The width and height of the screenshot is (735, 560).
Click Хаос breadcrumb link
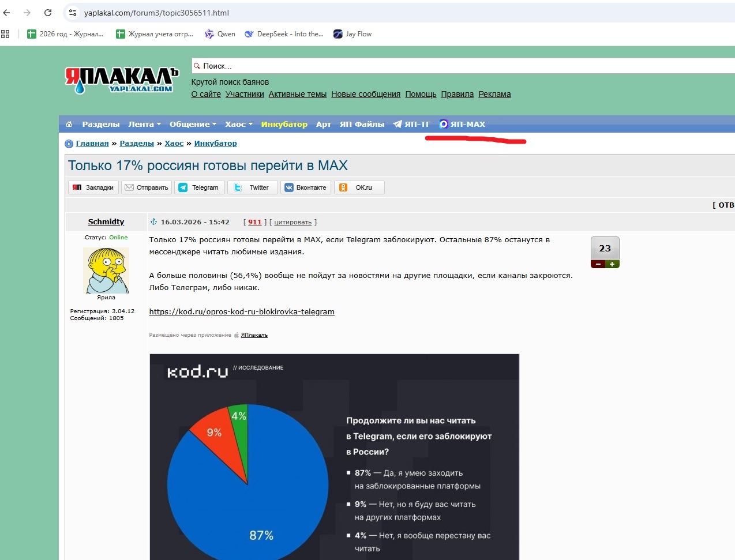(x=174, y=144)
